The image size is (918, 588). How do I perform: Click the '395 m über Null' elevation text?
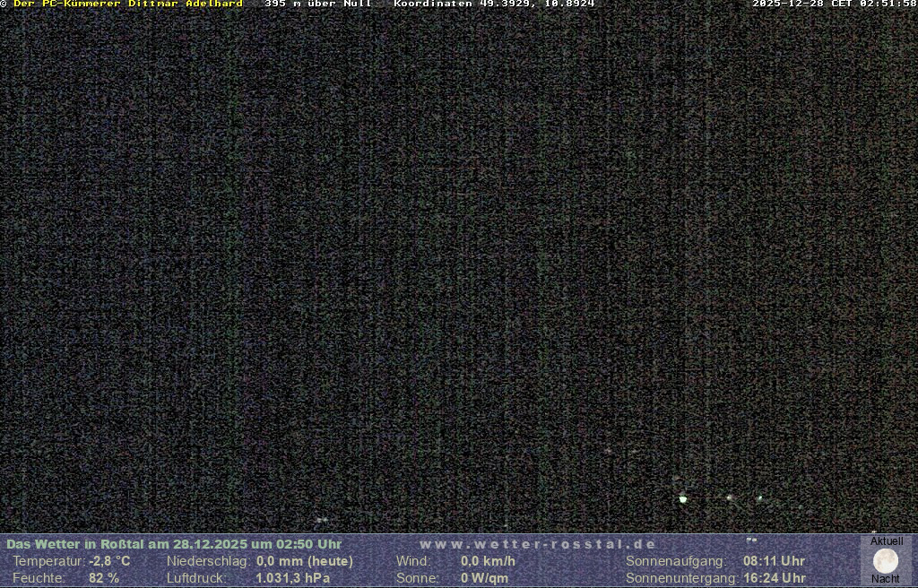(x=318, y=4)
